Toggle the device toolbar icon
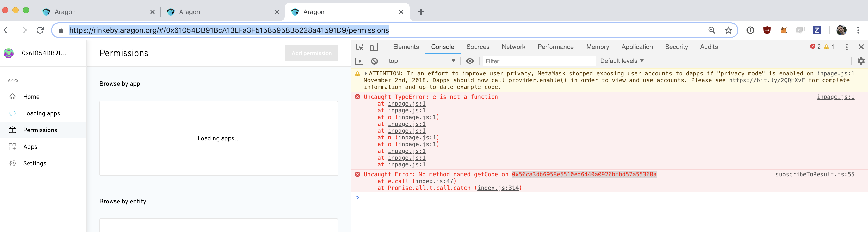Viewport: 868px width, 232px height. click(374, 47)
